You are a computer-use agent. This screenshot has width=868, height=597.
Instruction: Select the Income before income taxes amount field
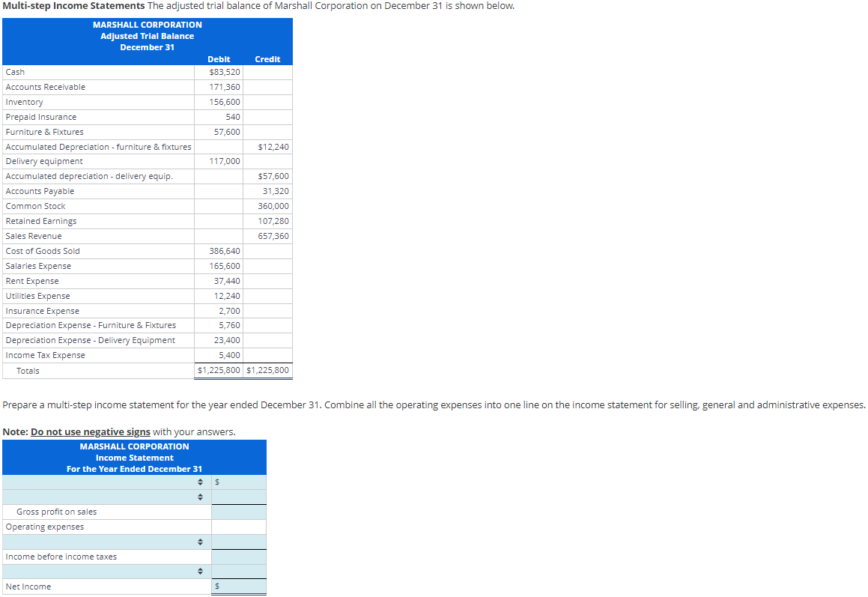pos(237,556)
